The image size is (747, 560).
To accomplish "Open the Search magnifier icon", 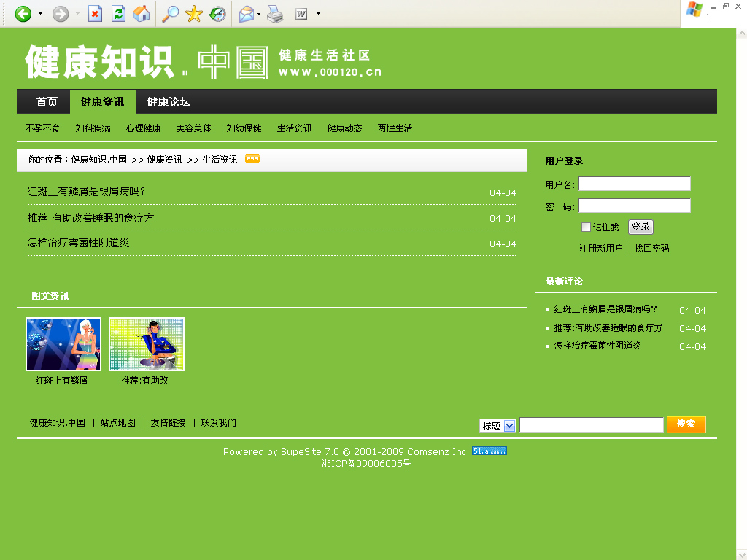I will [170, 14].
